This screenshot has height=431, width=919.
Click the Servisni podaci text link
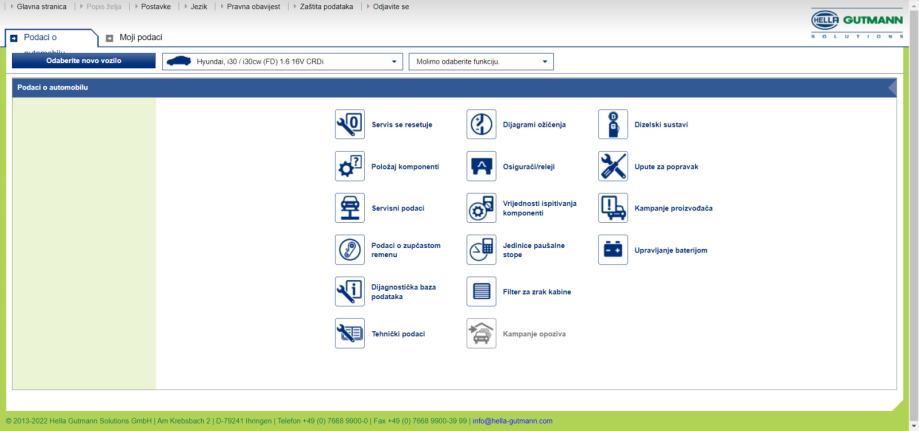click(x=398, y=208)
